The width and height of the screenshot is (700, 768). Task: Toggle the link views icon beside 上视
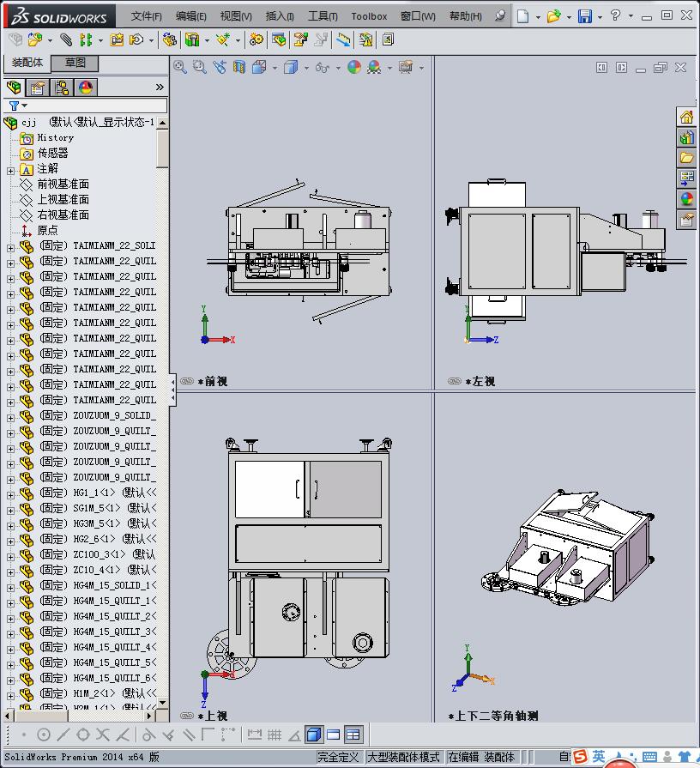[187, 716]
